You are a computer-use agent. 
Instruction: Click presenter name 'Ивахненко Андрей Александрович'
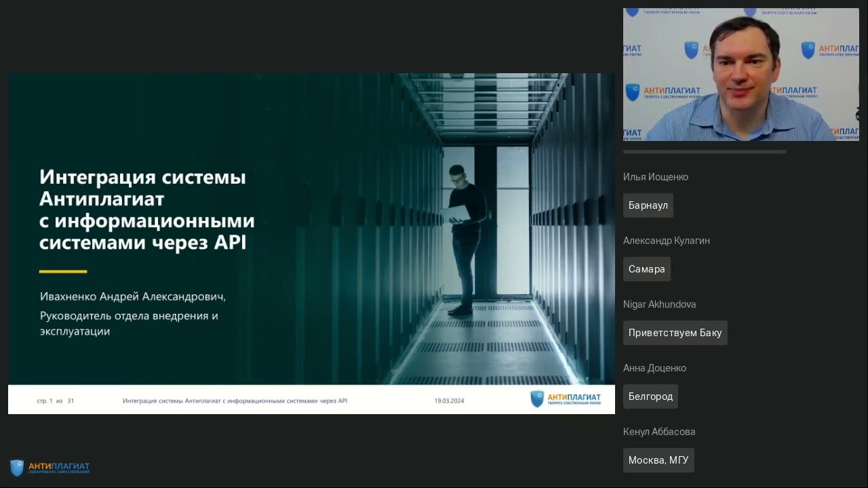coord(132,297)
